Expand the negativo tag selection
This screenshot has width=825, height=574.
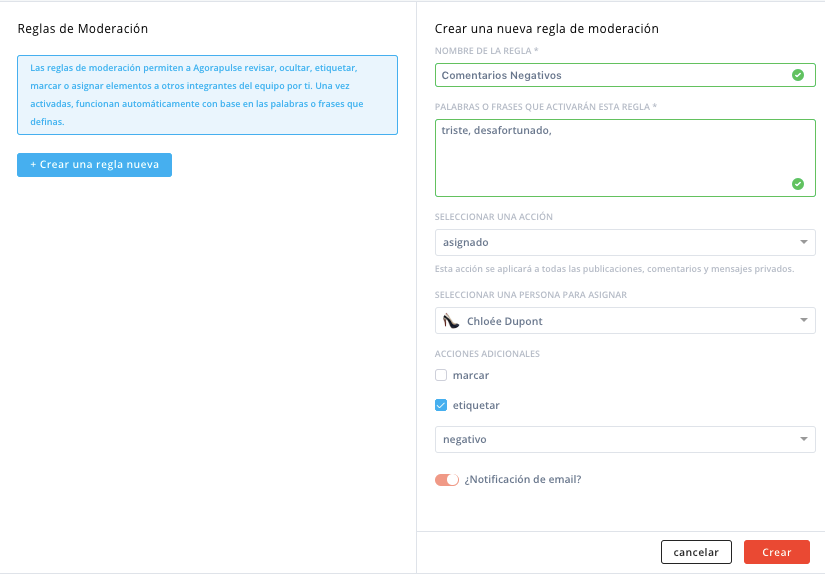click(x=625, y=439)
